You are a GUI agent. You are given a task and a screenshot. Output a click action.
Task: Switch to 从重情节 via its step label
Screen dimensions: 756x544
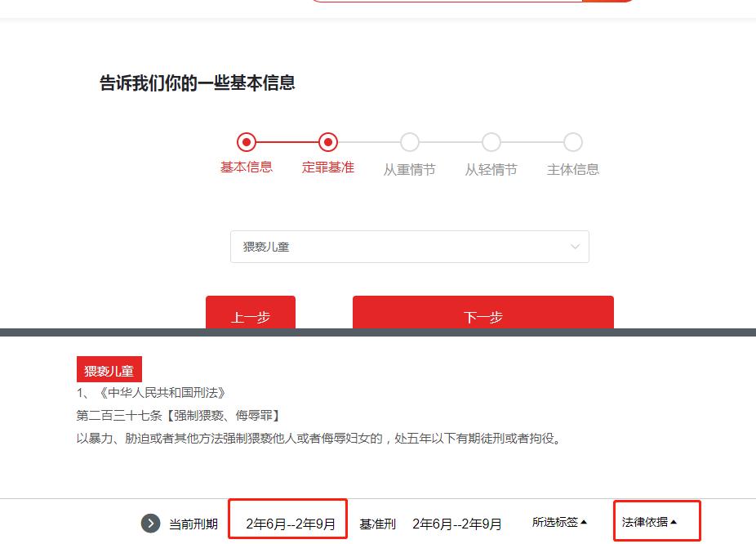coord(410,169)
